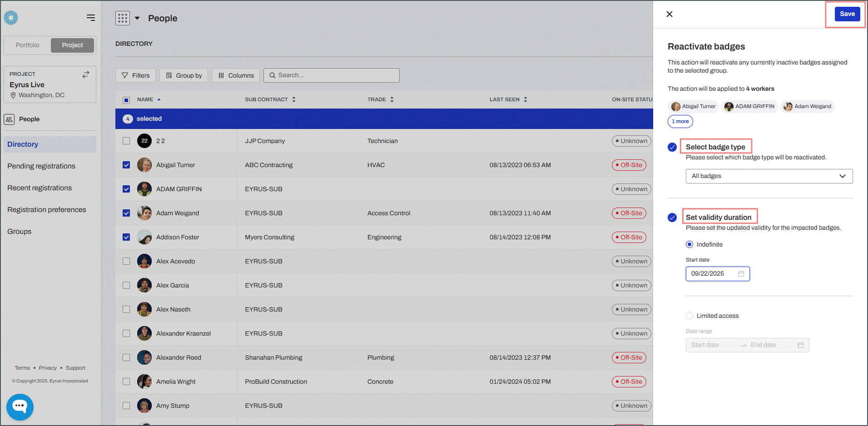The width and height of the screenshot is (868, 426).
Task: Switch to the Portfolio tab
Action: click(x=28, y=45)
